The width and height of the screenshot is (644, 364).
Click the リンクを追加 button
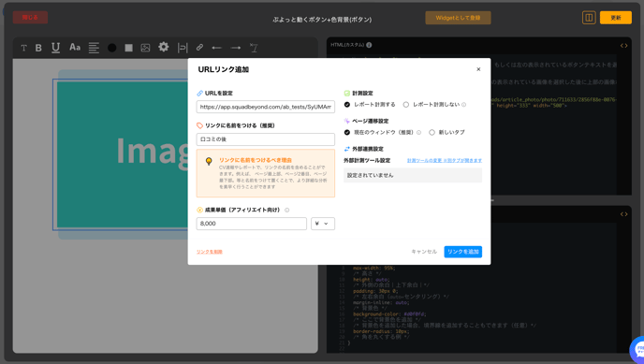pyautogui.click(x=462, y=252)
